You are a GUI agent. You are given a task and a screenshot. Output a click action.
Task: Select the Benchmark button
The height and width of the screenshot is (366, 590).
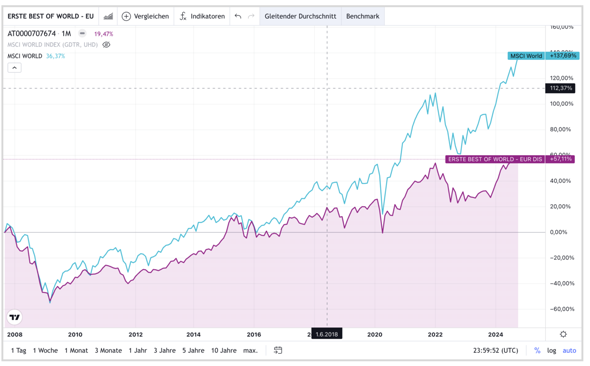tap(363, 16)
